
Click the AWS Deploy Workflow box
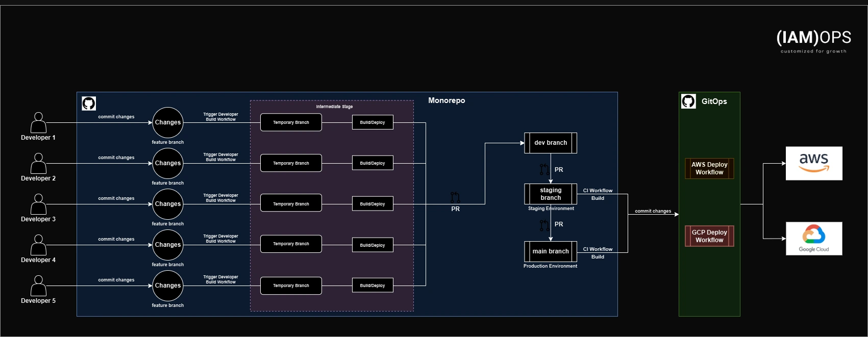(709, 168)
